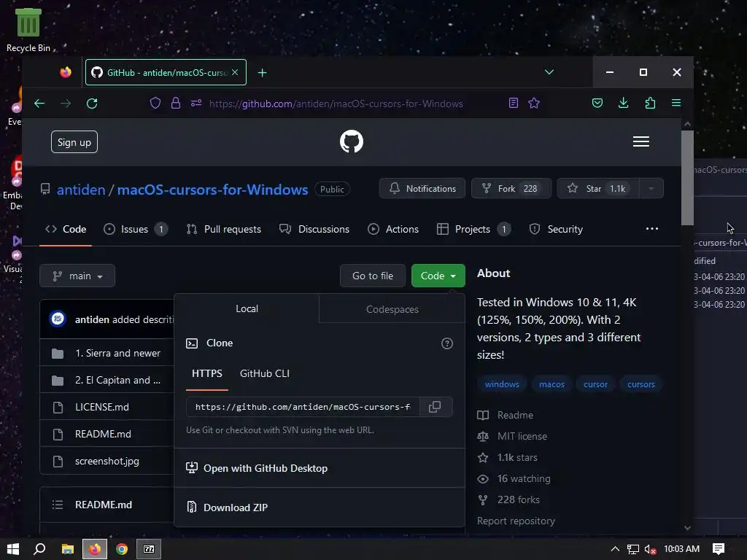Click the site security padlock icon

176,104
